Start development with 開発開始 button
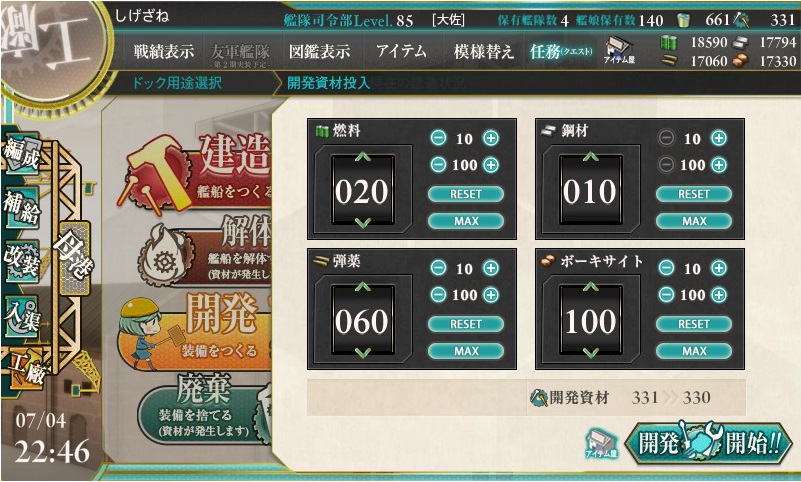 click(708, 442)
